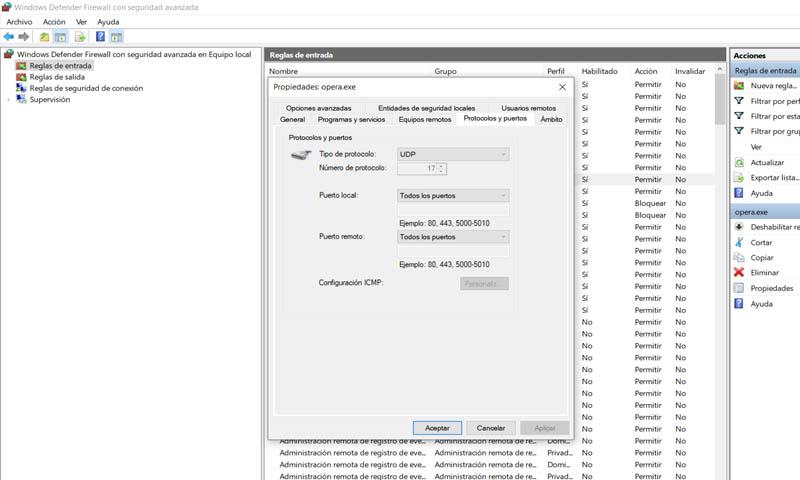Click the Aplicar button
The image size is (800, 480).
[x=544, y=428]
